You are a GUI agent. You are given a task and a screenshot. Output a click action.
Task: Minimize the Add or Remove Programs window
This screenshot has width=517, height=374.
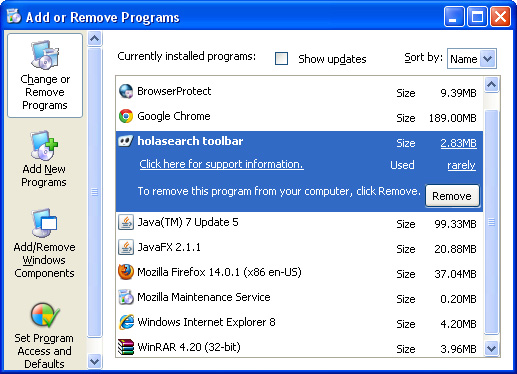coord(454,16)
